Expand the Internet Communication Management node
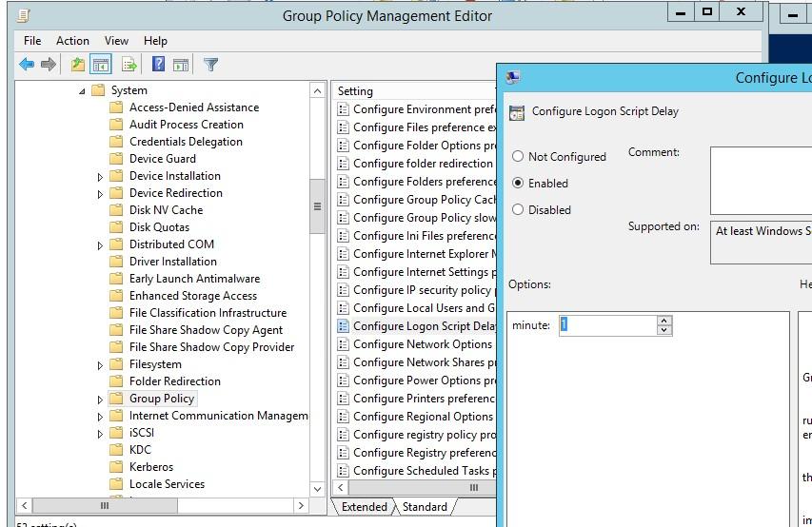 coord(101,417)
